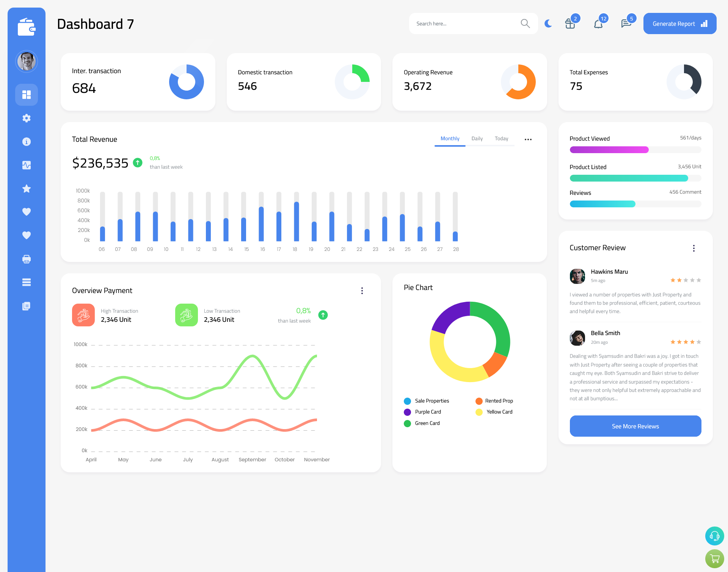The image size is (728, 572).
Task: Click the Product Viewed progress bar
Action: click(635, 150)
